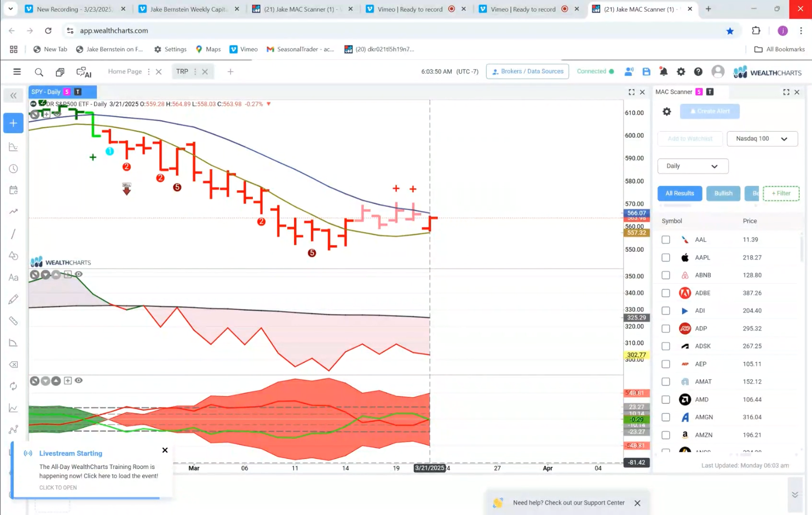Select the Bullish filter tab
The height and width of the screenshot is (515, 812).
(723, 193)
